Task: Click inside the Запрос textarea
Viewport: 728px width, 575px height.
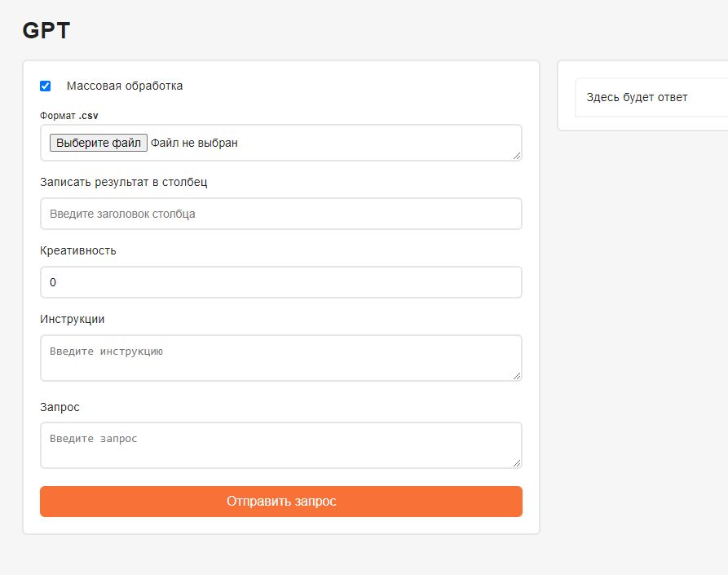Action: [280, 445]
